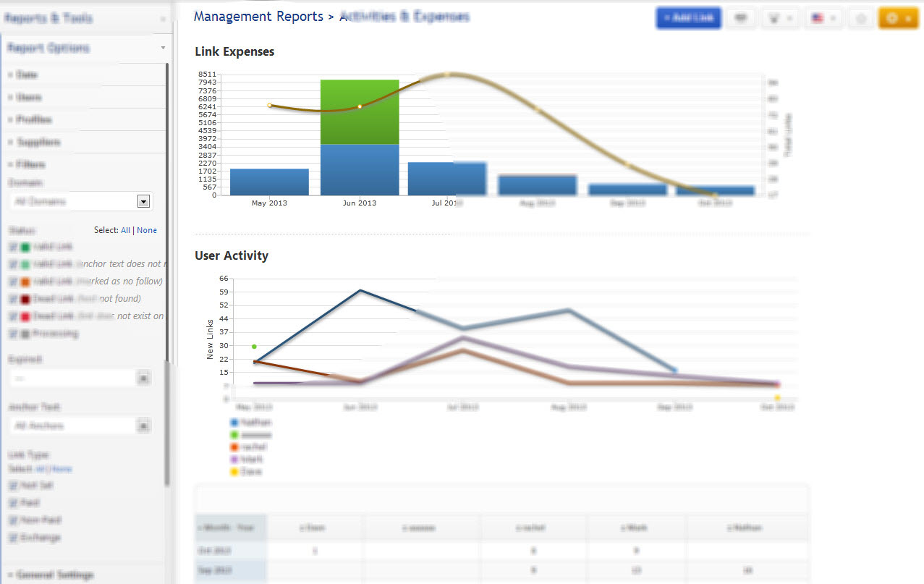Click the Dave yellow legend marker
This screenshot has height=584, width=924.
[x=234, y=472]
